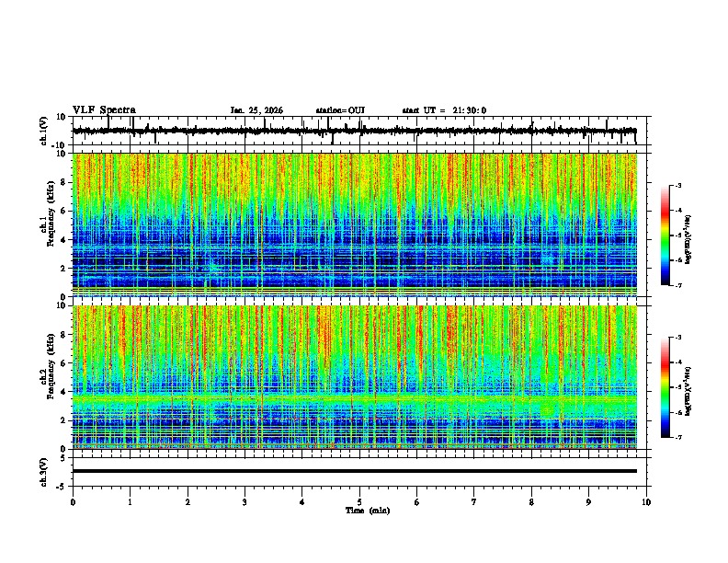Select the date label "Jan. 25, 2026"
Viewport: 728px width, 563px height.
pos(256,110)
